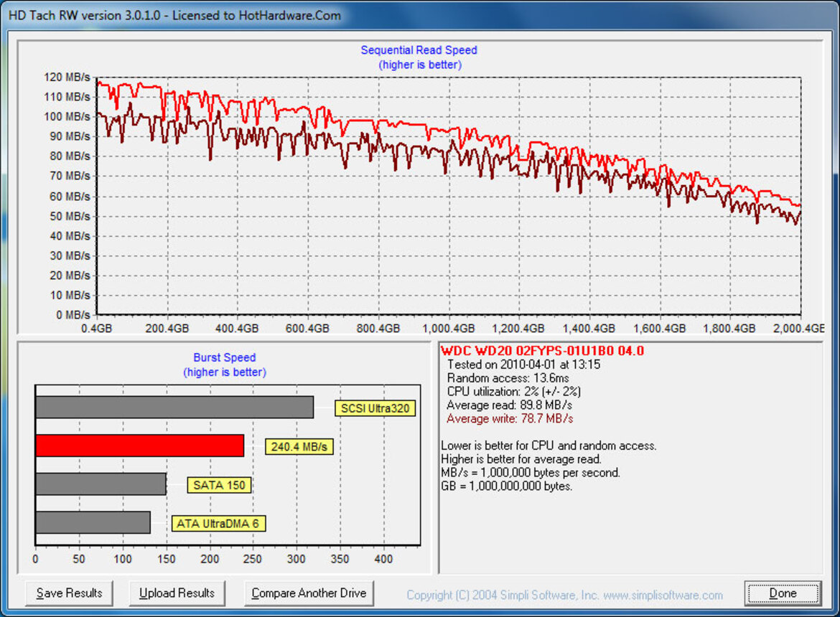This screenshot has width=840, height=617.
Task: Click the 1,000.4GB x-axis label
Action: click(449, 328)
